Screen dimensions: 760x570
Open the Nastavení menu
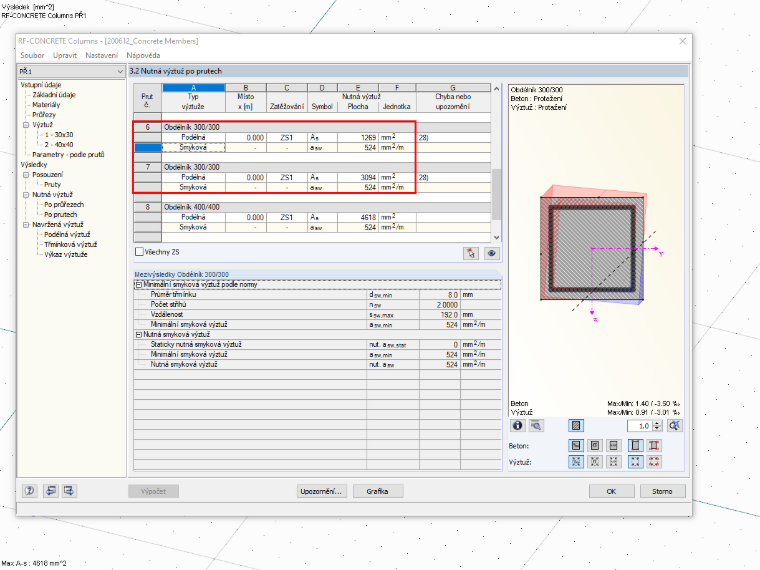point(101,55)
